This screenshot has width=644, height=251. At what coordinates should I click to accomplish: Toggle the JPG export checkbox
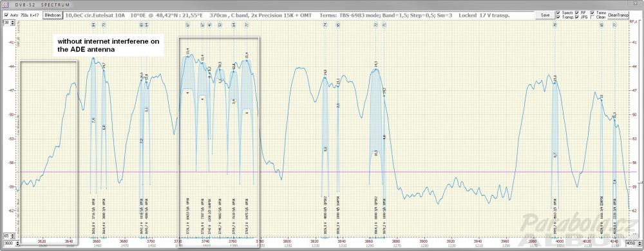pos(576,17)
